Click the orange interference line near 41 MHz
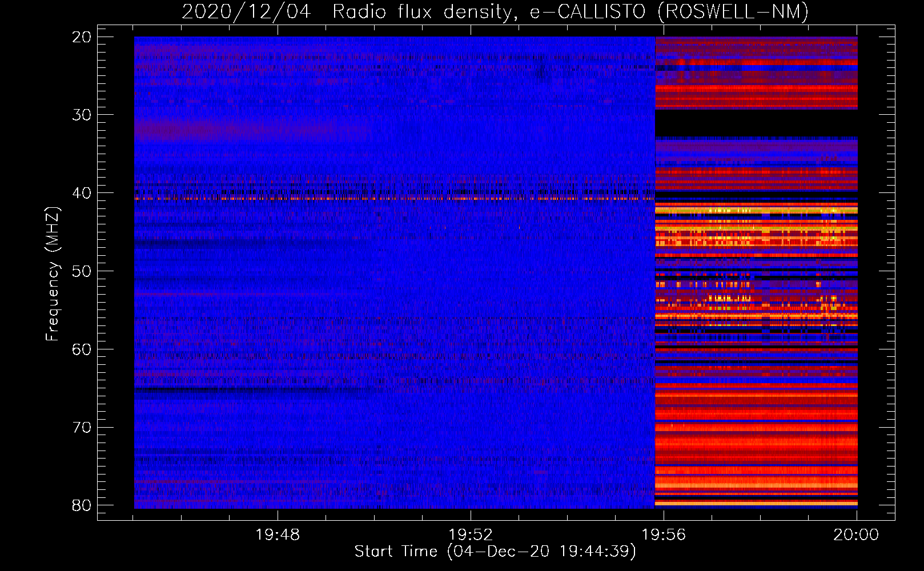Image resolution: width=924 pixels, height=571 pixels. tap(394, 199)
